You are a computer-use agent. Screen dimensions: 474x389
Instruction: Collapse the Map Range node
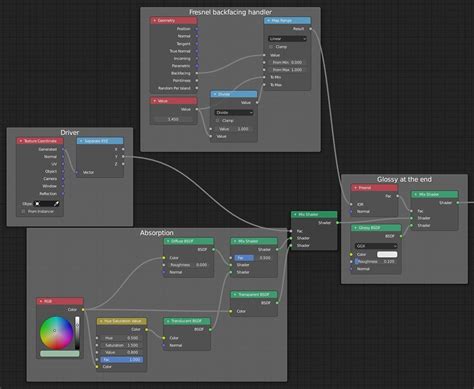269,21
